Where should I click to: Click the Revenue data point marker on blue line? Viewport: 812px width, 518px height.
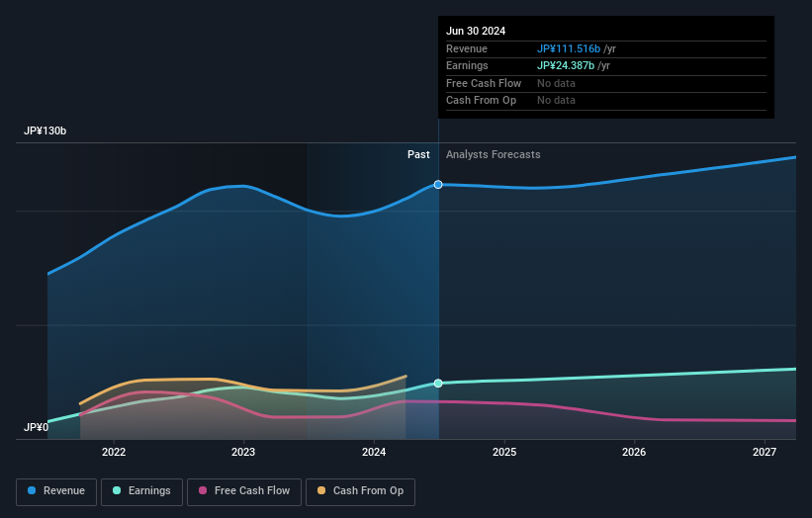(438, 185)
